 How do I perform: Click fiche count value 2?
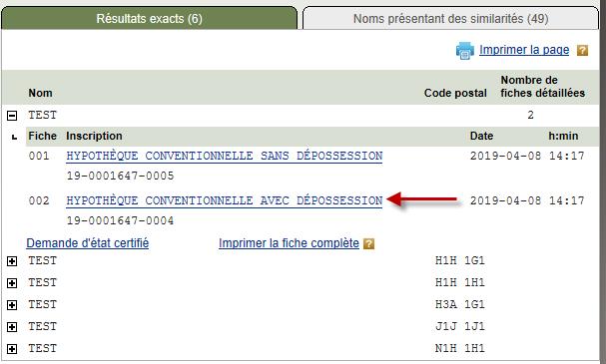coord(531,115)
